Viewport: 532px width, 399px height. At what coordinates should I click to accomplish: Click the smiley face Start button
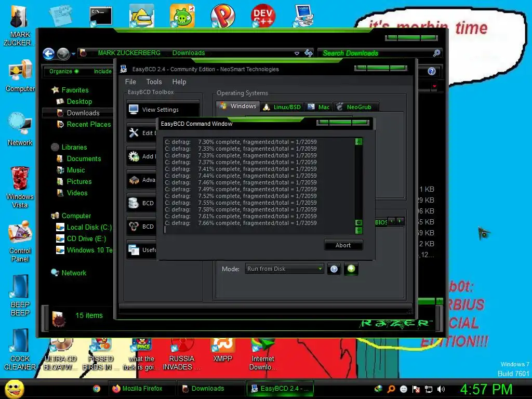[14, 389]
